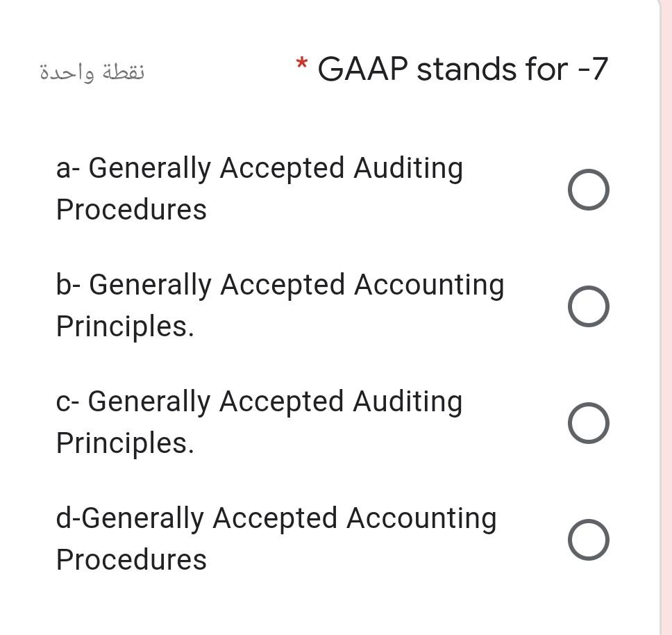Pick option d Generally Accepted Accounting Procedures
The image size is (672, 635).
tap(589, 538)
